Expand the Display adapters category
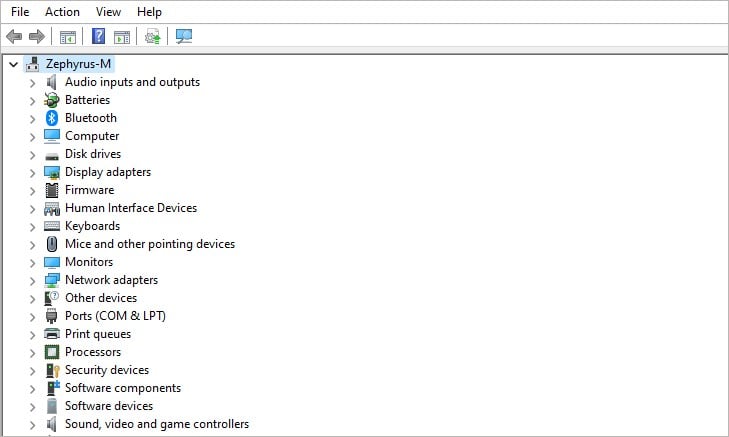Viewport: 729px width, 437px height. [32, 173]
